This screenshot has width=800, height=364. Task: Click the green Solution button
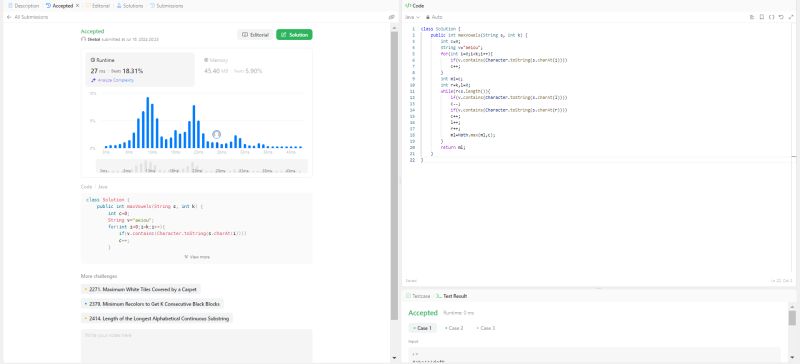coord(294,35)
